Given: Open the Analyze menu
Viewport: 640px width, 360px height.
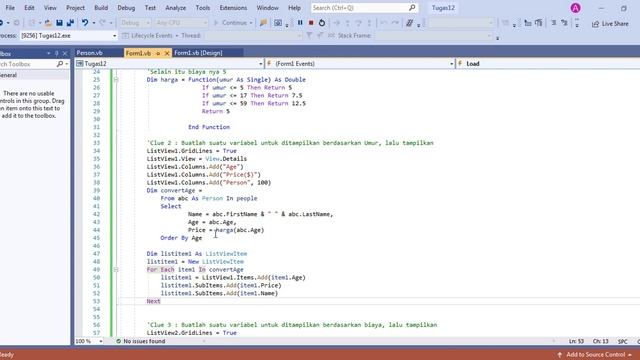Looking at the screenshot, I should 176,8.
